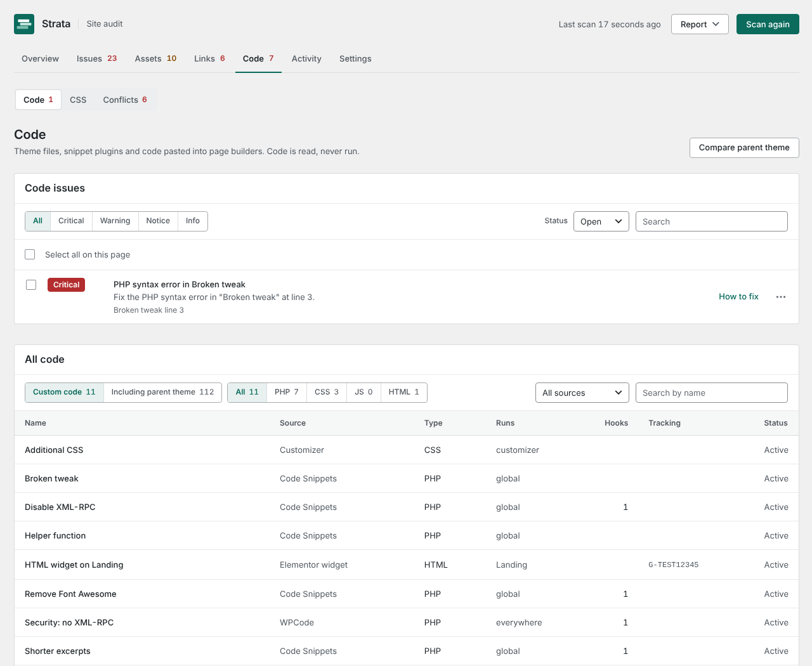The height and width of the screenshot is (666, 812).
Task: Filter code issues by Warning
Action: pos(115,221)
